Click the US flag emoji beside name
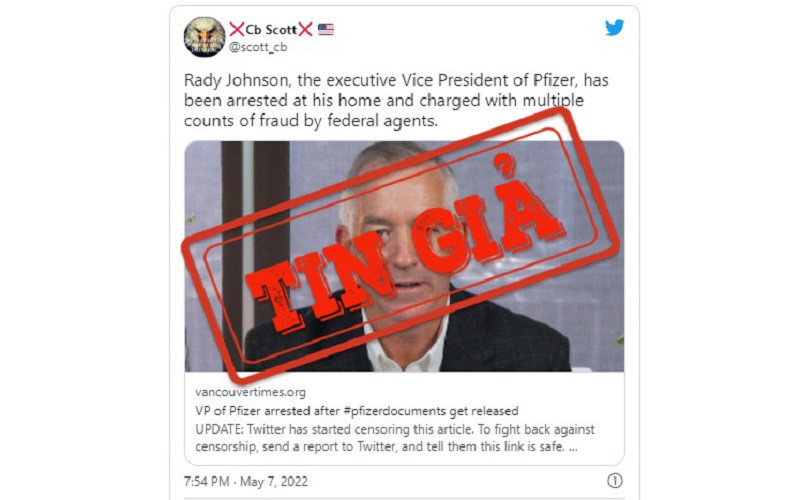 pyautogui.click(x=326, y=30)
